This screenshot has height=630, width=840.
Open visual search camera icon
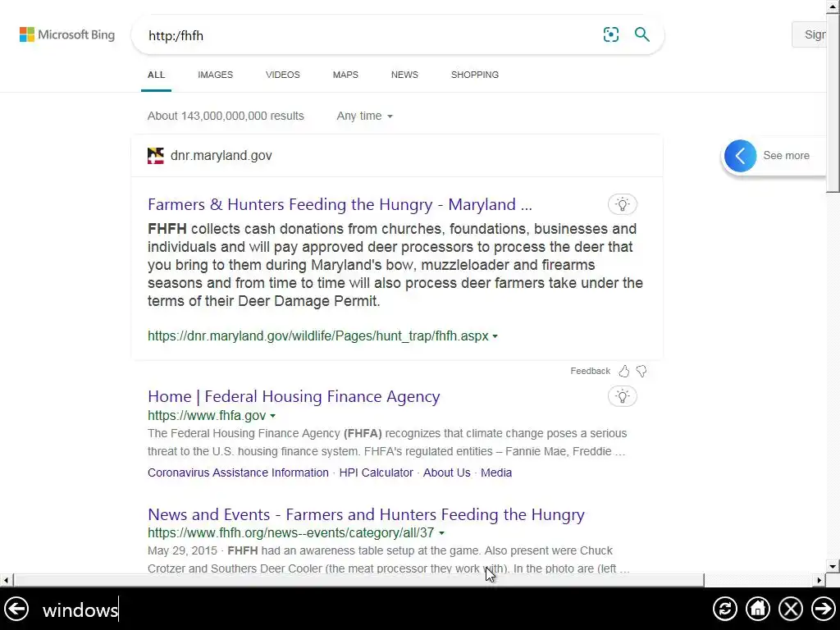[x=610, y=34]
